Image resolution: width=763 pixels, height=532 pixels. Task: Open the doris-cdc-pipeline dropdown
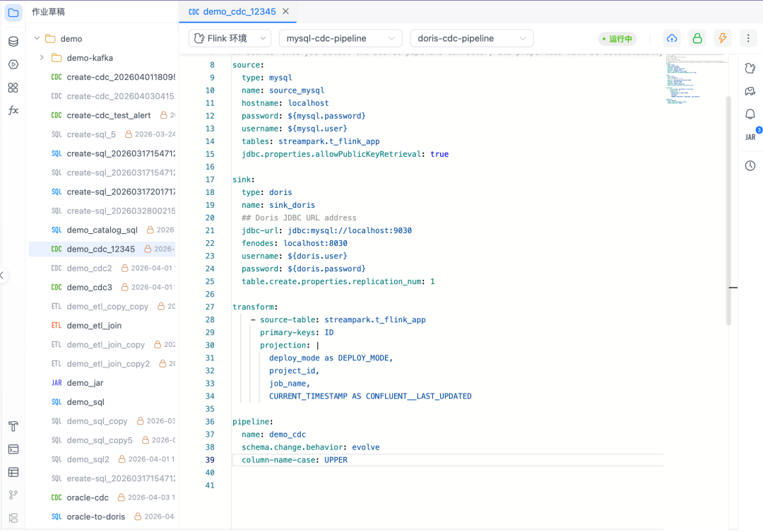pos(471,38)
